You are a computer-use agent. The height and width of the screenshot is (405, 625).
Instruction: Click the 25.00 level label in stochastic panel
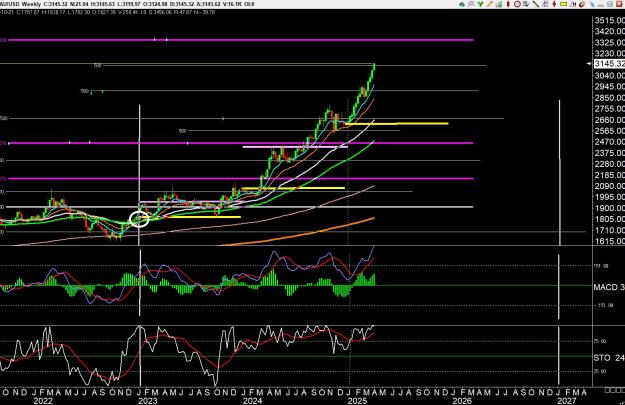(x=601, y=372)
